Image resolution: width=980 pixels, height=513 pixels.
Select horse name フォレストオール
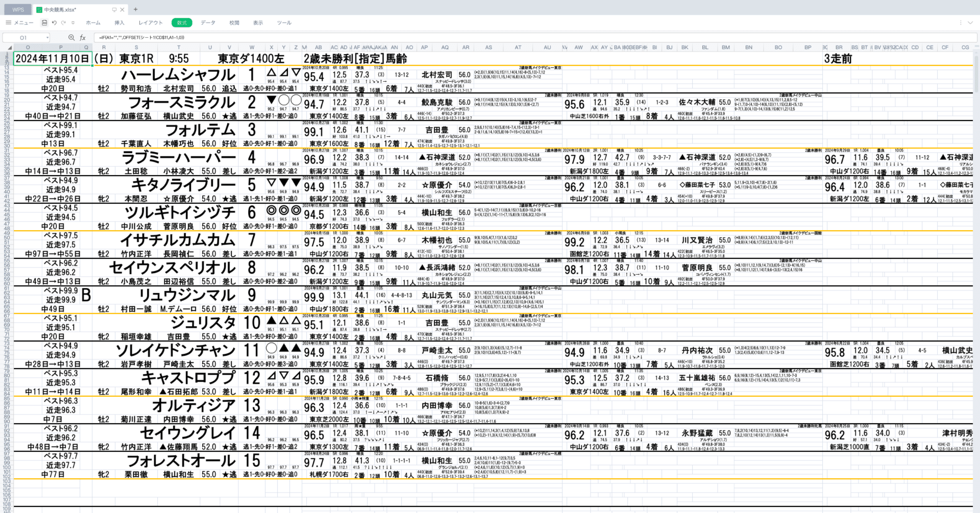[181, 460]
